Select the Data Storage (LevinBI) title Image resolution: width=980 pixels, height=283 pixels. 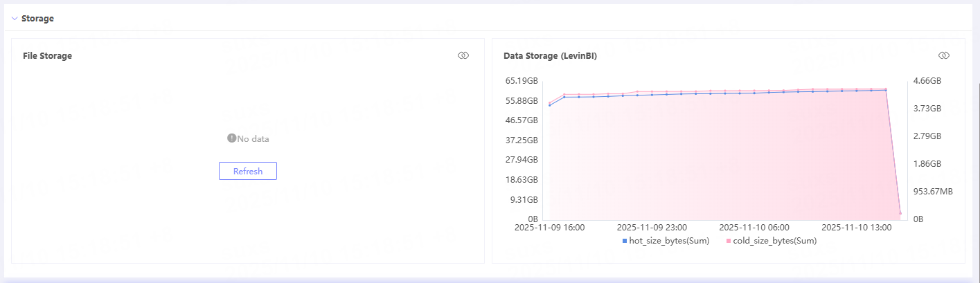tap(550, 56)
